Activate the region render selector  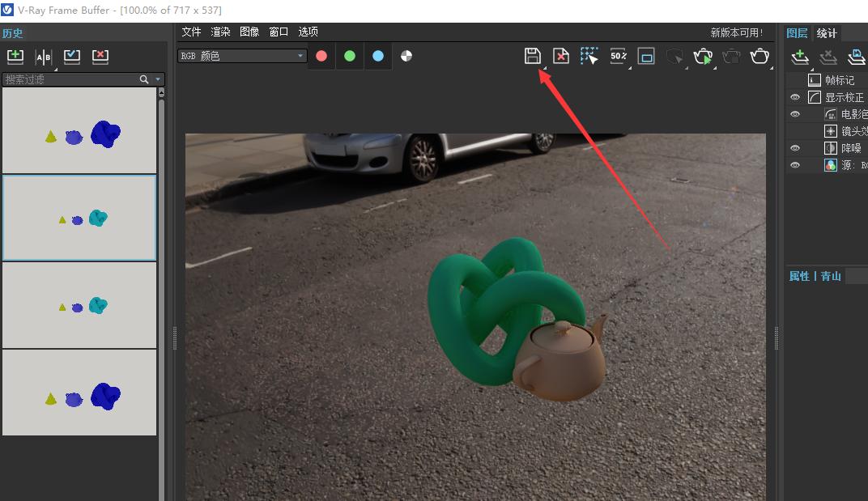pos(589,56)
